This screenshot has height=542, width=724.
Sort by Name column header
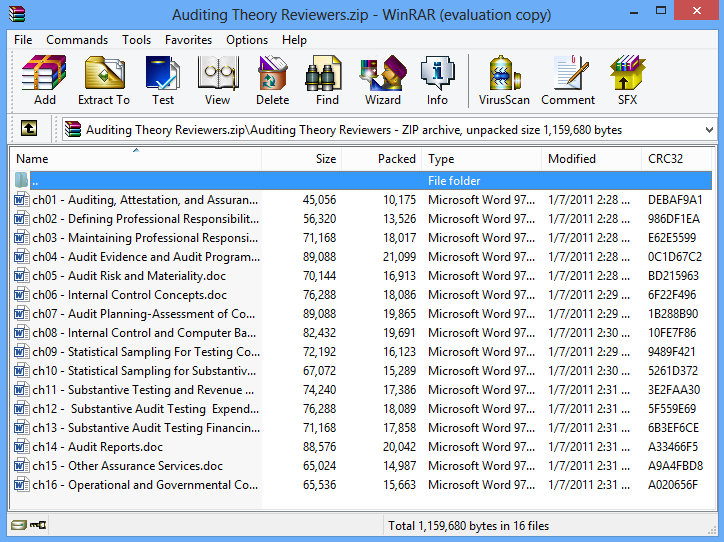pos(136,159)
